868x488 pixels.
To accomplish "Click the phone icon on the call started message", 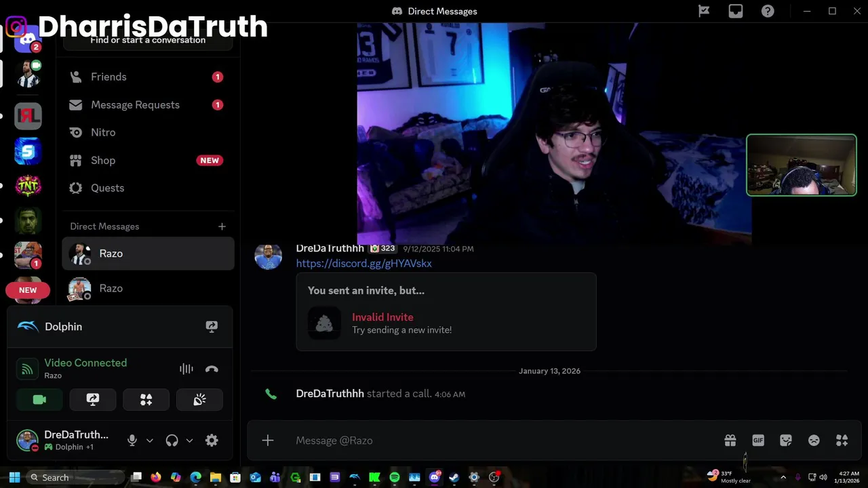I will [271, 394].
